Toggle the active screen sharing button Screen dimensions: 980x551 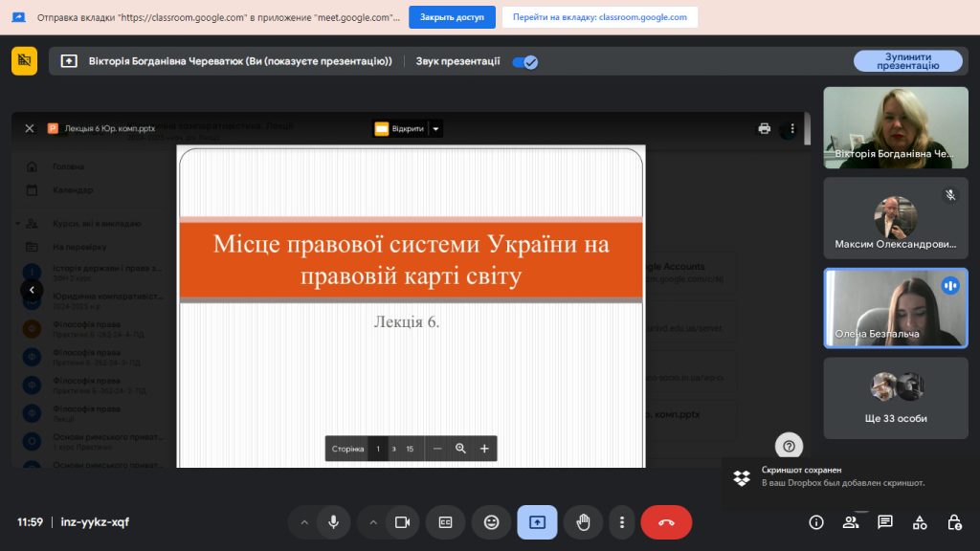(537, 522)
